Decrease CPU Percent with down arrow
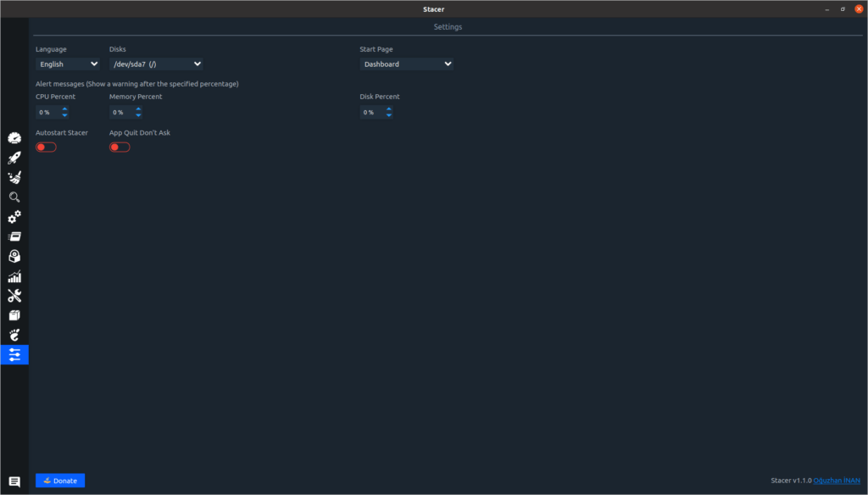The image size is (868, 495). [64, 115]
